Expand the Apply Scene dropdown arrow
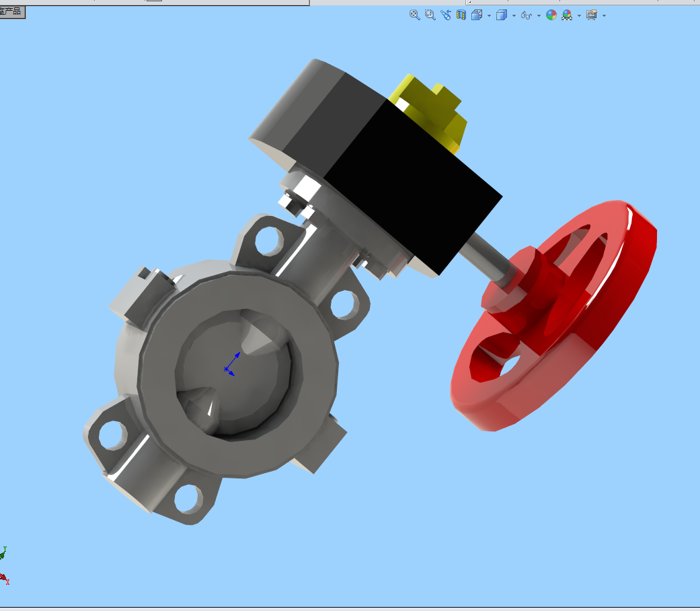This screenshot has height=611, width=700. (x=579, y=15)
